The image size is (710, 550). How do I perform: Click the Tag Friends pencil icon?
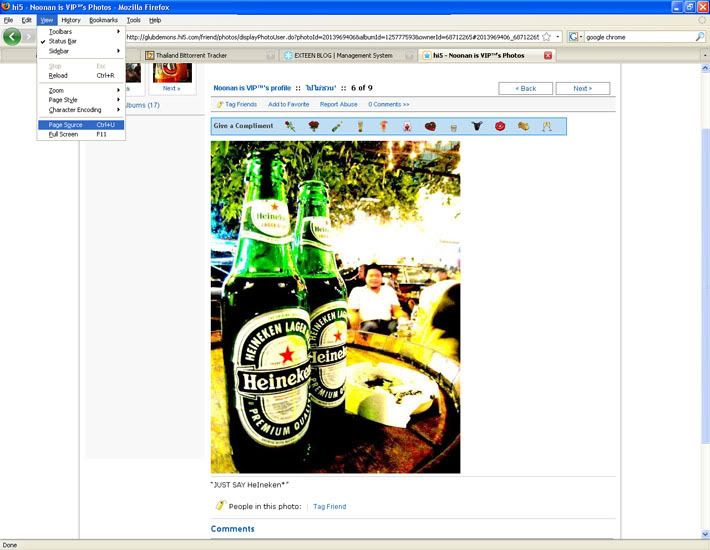(x=220, y=105)
